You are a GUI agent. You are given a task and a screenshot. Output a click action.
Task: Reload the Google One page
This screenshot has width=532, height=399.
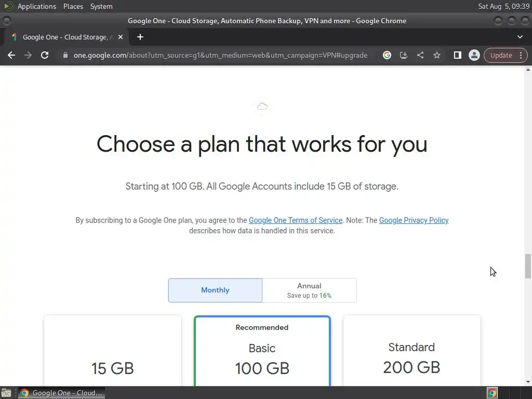pos(45,55)
